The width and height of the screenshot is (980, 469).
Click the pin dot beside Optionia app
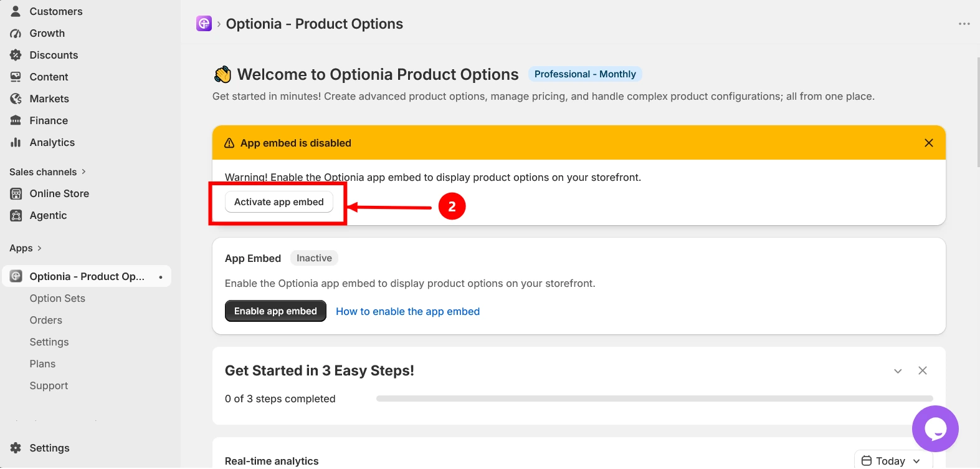161,277
